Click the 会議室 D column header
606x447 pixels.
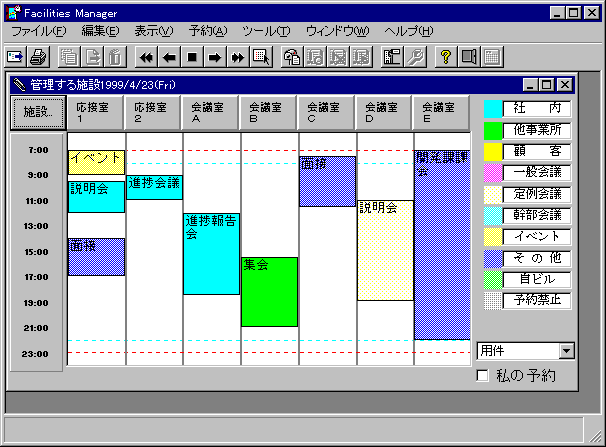click(x=384, y=112)
